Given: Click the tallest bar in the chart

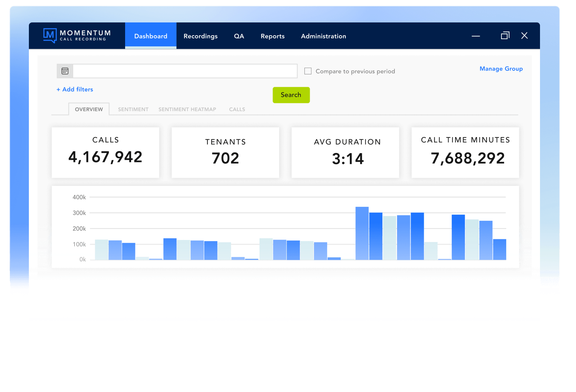Looking at the screenshot, I should click(x=362, y=233).
